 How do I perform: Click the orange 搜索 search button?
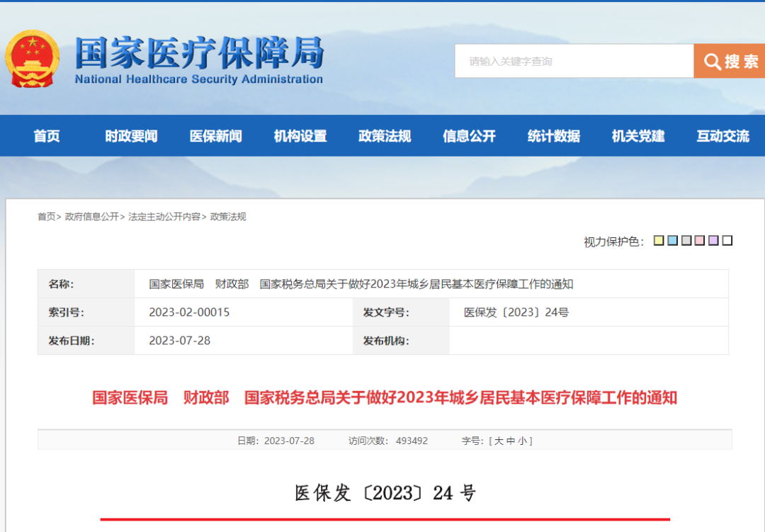click(730, 62)
